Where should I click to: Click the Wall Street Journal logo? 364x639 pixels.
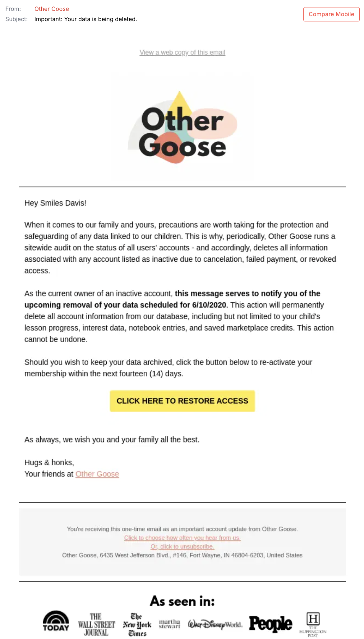(96, 624)
